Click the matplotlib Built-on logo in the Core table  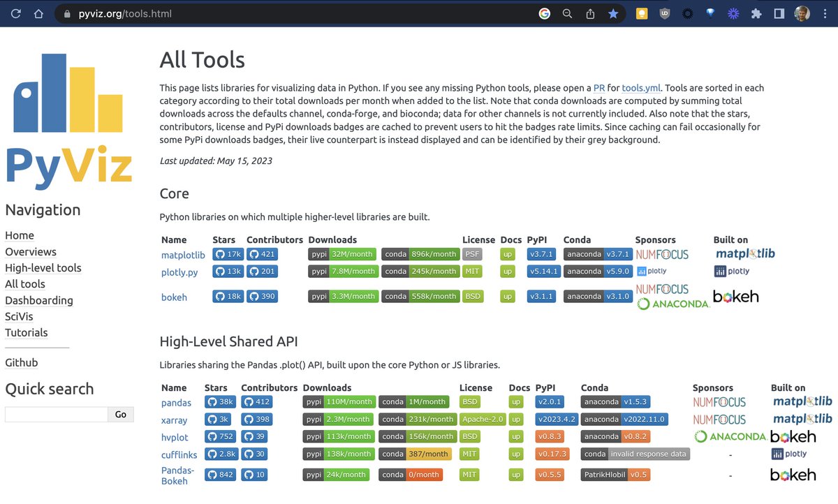[x=745, y=254]
